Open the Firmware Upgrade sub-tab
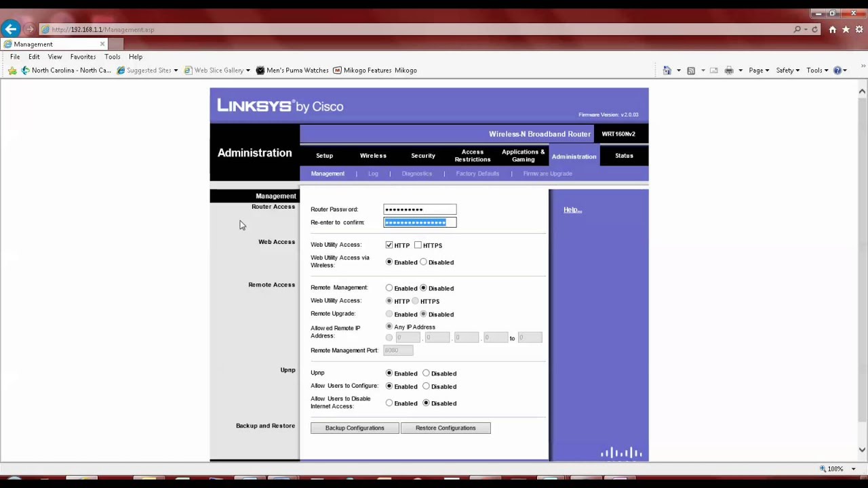868x488 pixels. coord(547,174)
